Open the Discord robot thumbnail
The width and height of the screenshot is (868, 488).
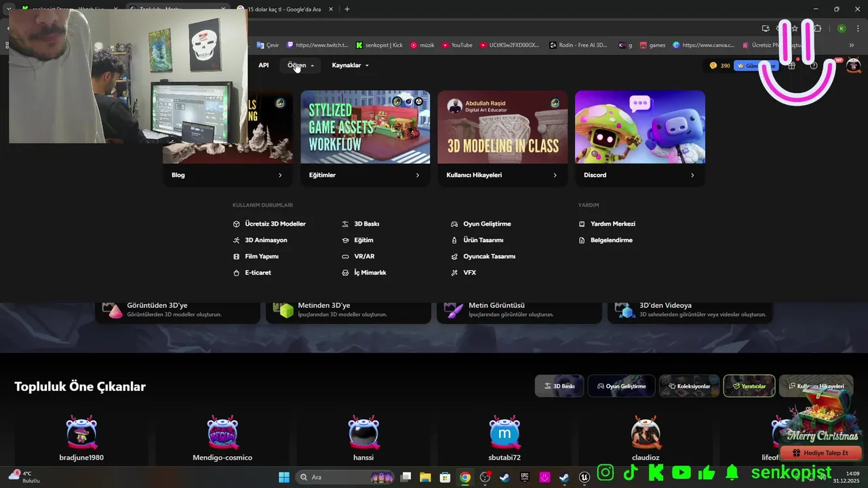pyautogui.click(x=639, y=127)
